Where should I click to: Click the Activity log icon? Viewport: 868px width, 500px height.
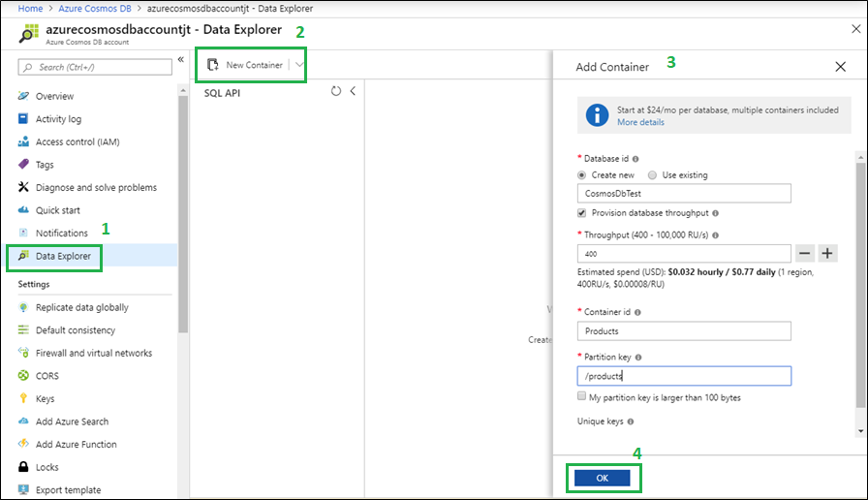click(23, 118)
